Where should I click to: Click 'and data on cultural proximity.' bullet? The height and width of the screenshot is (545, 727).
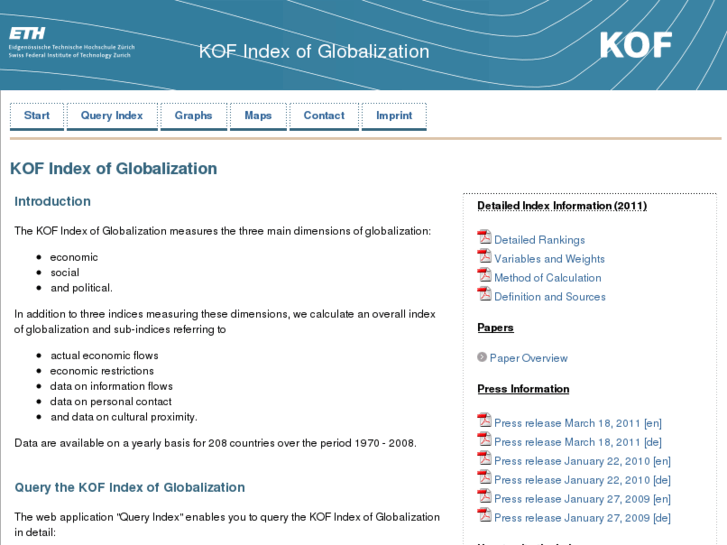[124, 417]
